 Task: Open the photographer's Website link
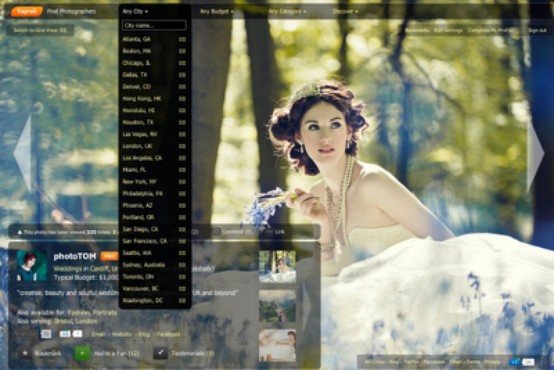[122, 334]
